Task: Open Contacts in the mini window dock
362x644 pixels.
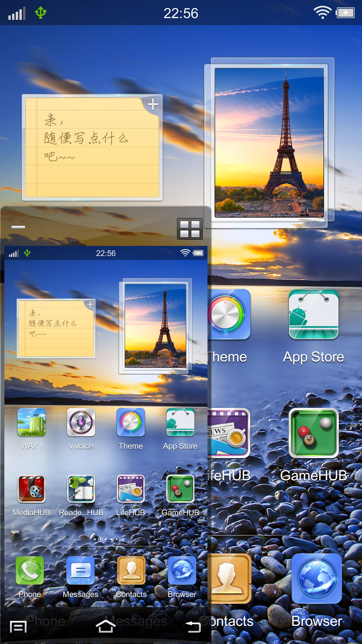Action: click(131, 571)
